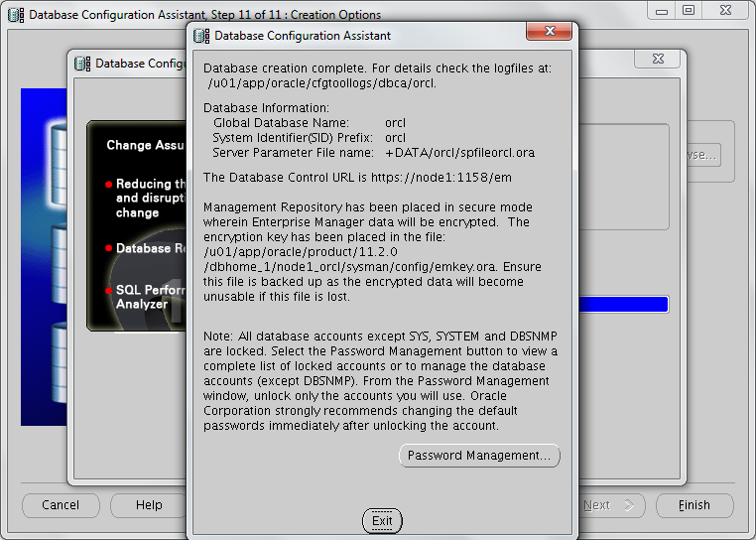The width and height of the screenshot is (756, 540).
Task: Click the Database Control URL text
Action: pyautogui.click(x=357, y=178)
